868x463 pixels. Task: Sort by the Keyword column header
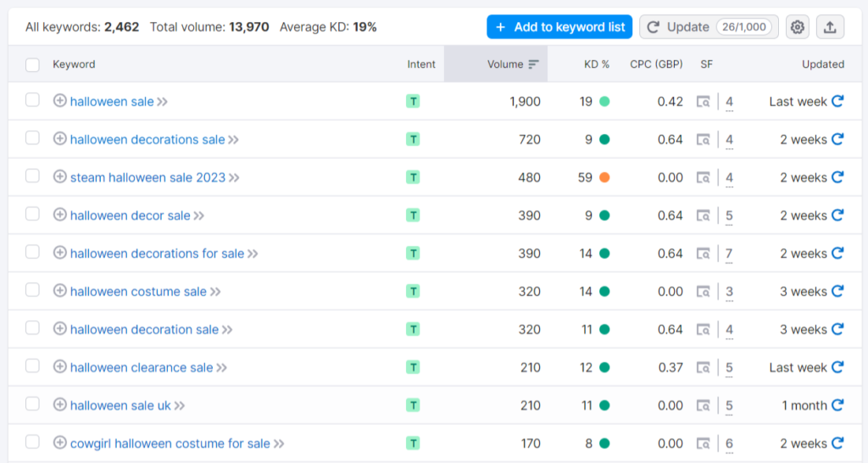click(x=74, y=64)
